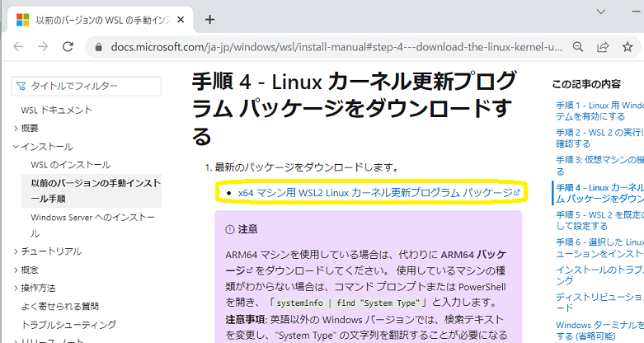644x343 pixels.
Task: Jump to 手順 3: 仮想マシン section
Action: click(599, 165)
